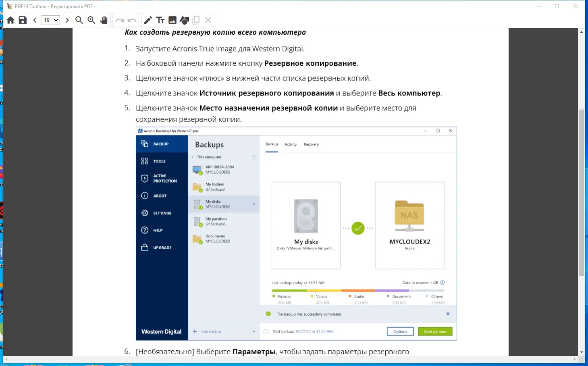
Task: Select the insert image tool
Action: (x=172, y=20)
